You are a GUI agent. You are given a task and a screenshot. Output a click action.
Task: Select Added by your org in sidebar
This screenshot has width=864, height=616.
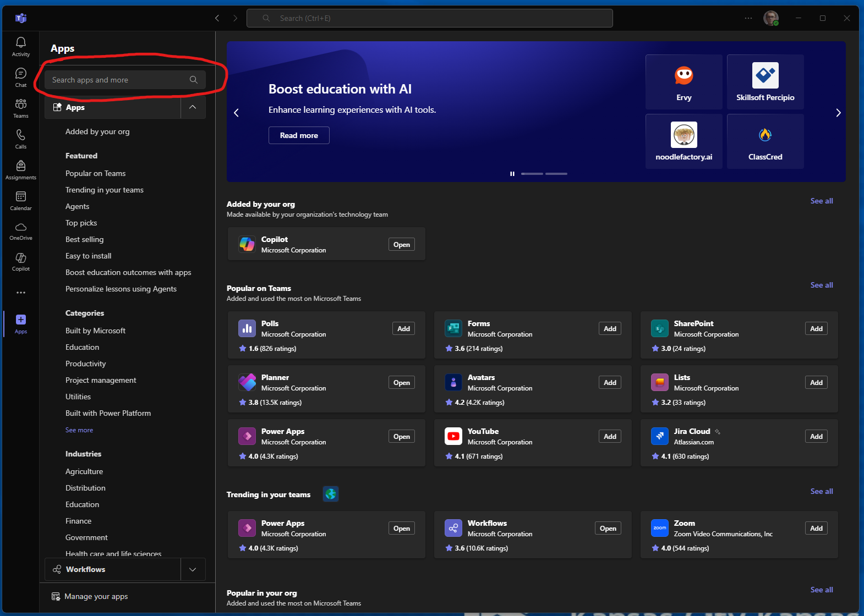click(x=97, y=131)
